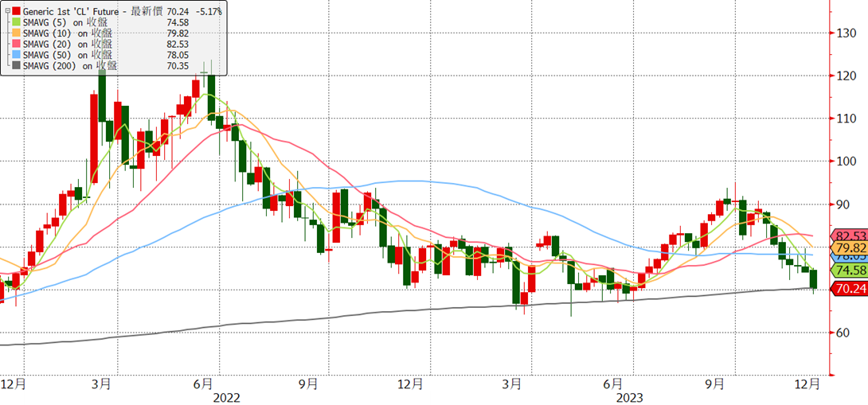Click the green 74.58 price tag on axis
This screenshot has height=405, width=868.
click(x=847, y=270)
